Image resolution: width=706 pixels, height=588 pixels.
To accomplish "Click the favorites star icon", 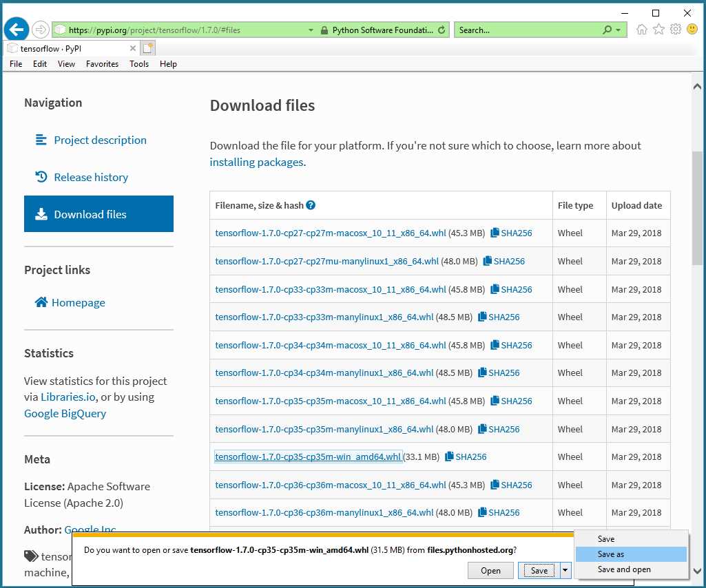I will click(x=658, y=29).
